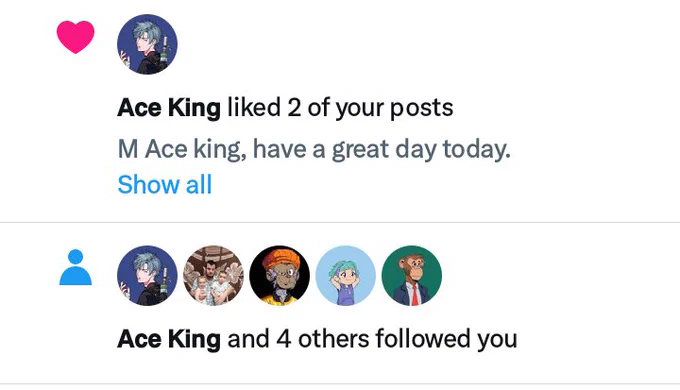The image size is (680, 390).
Task: Click the word 'liked' in the notification
Action: pos(254,107)
